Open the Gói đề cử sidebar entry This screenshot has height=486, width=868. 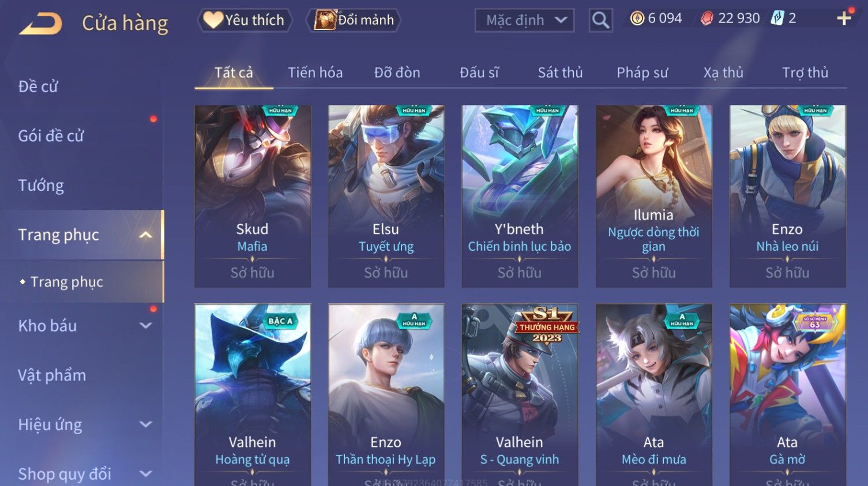[51, 136]
